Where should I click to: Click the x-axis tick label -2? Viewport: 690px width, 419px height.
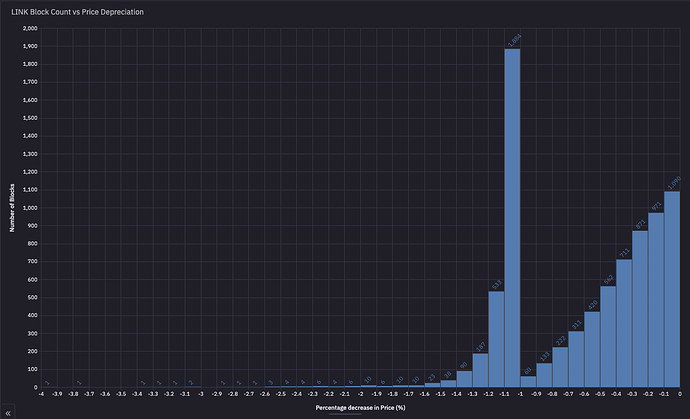coord(361,394)
